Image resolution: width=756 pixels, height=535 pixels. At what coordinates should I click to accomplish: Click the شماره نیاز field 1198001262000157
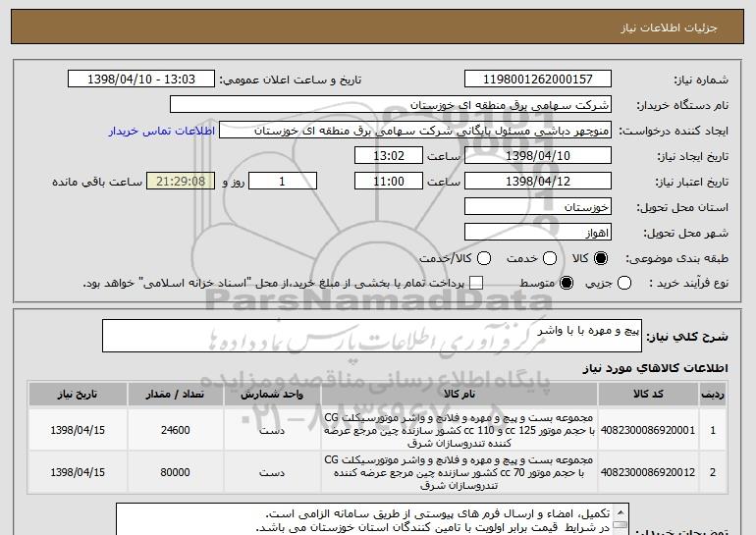click(538, 80)
